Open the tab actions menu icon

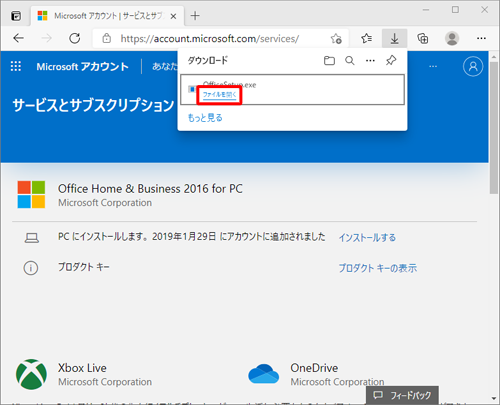pyautogui.click(x=16, y=16)
